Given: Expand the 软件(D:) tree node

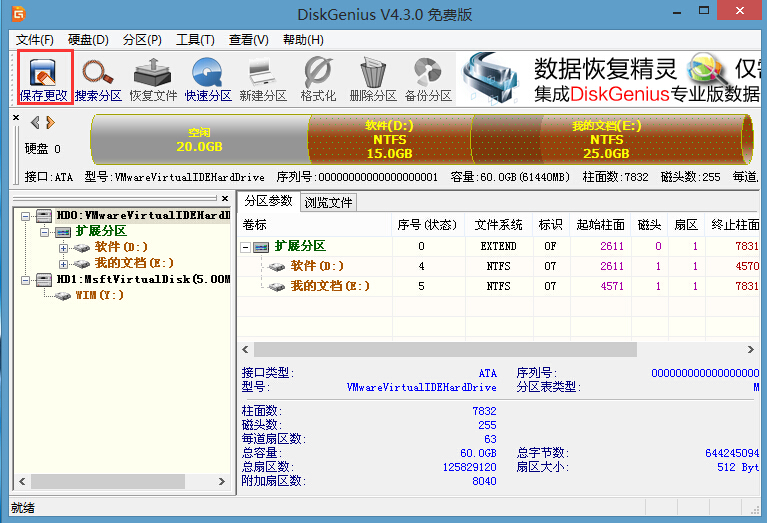Looking at the screenshot, I should point(63,248).
